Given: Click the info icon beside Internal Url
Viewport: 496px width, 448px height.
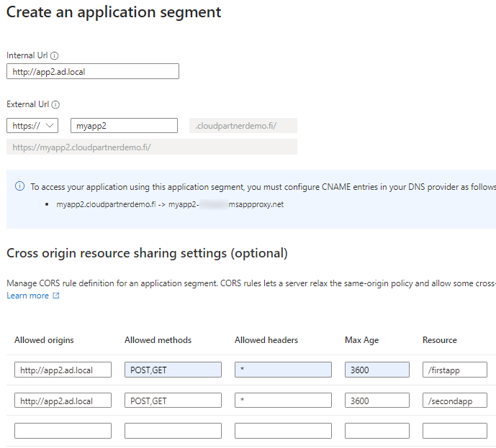Looking at the screenshot, I should (x=55, y=55).
